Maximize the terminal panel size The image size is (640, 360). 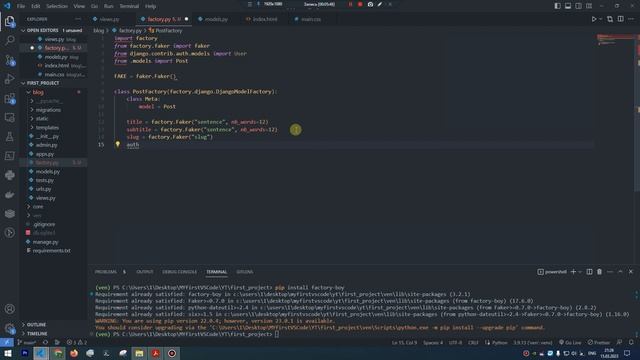coord(620,272)
